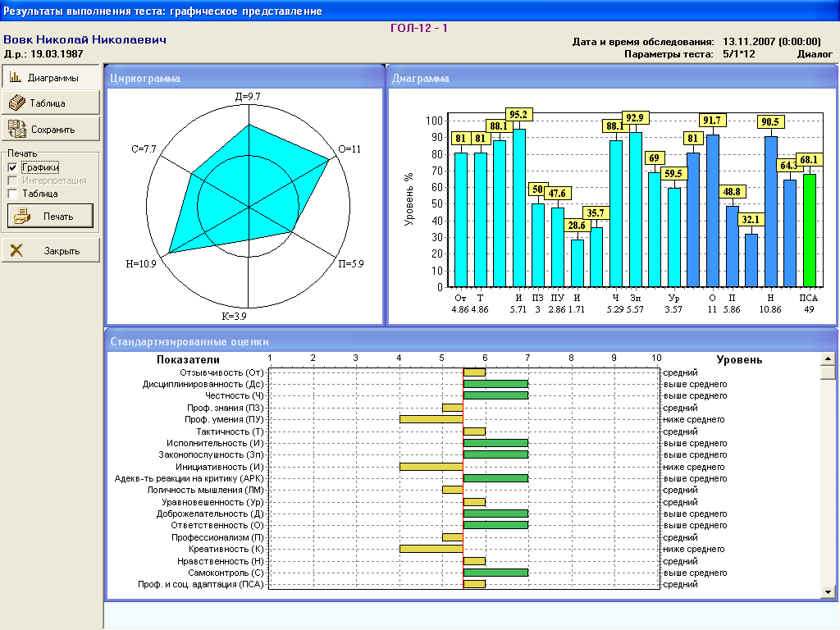Image resolution: width=840 pixels, height=630 pixels.
Task: Uncheck the Графики print checkbox
Action: pos(13,167)
